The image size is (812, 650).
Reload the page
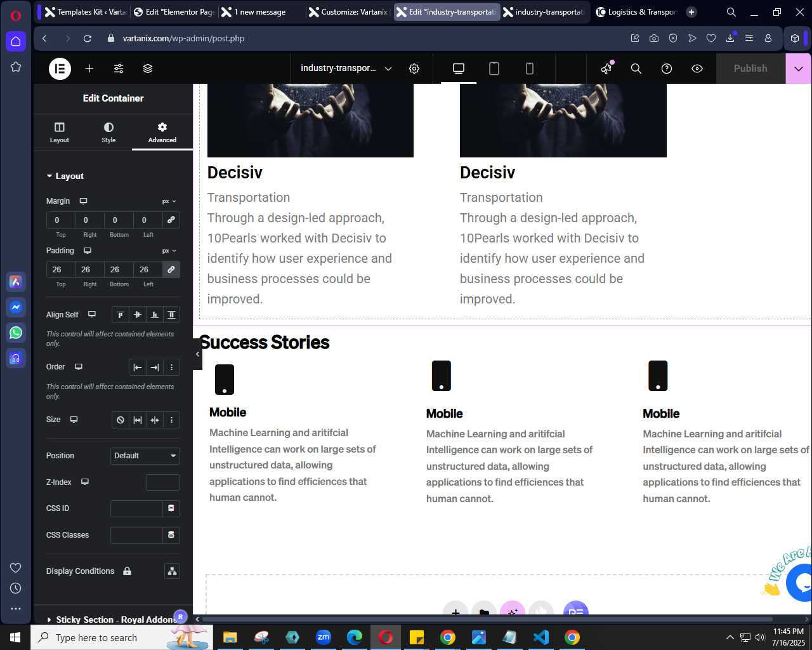tap(88, 39)
